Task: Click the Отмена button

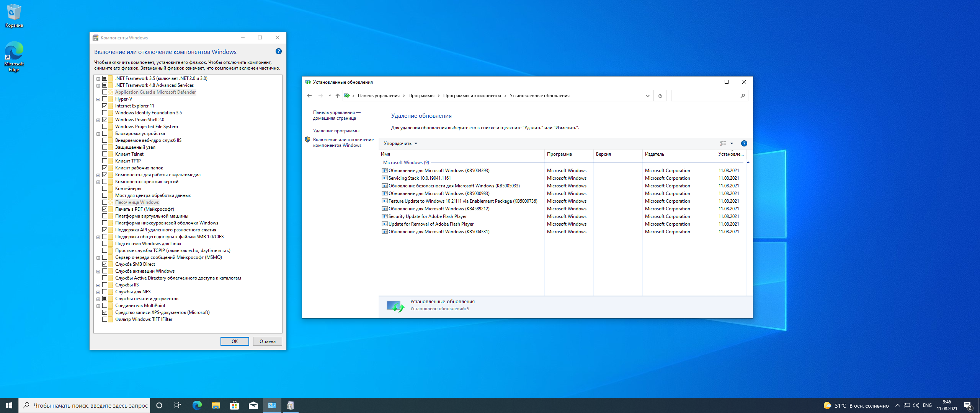Action: 268,341
